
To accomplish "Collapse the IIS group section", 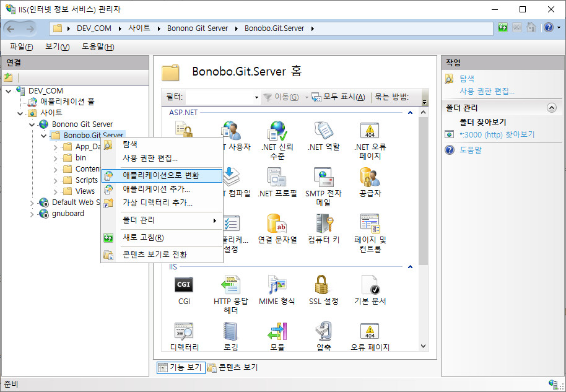I will pos(410,267).
